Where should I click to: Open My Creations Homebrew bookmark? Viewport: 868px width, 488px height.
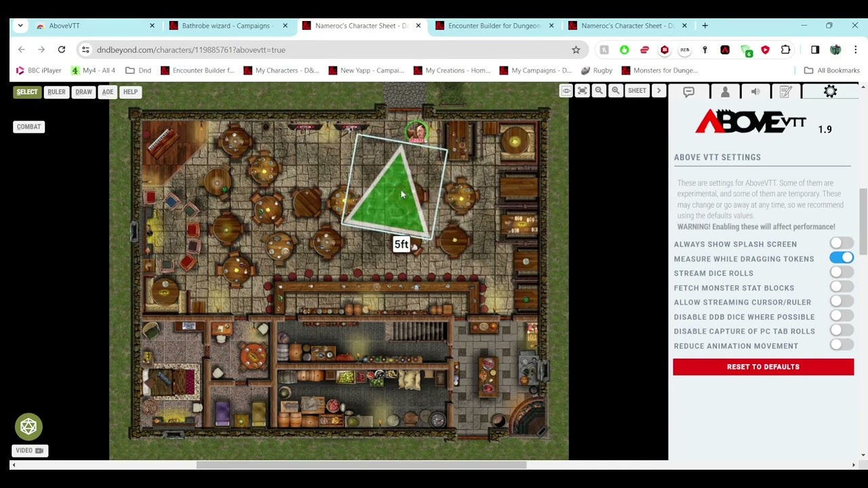click(452, 70)
